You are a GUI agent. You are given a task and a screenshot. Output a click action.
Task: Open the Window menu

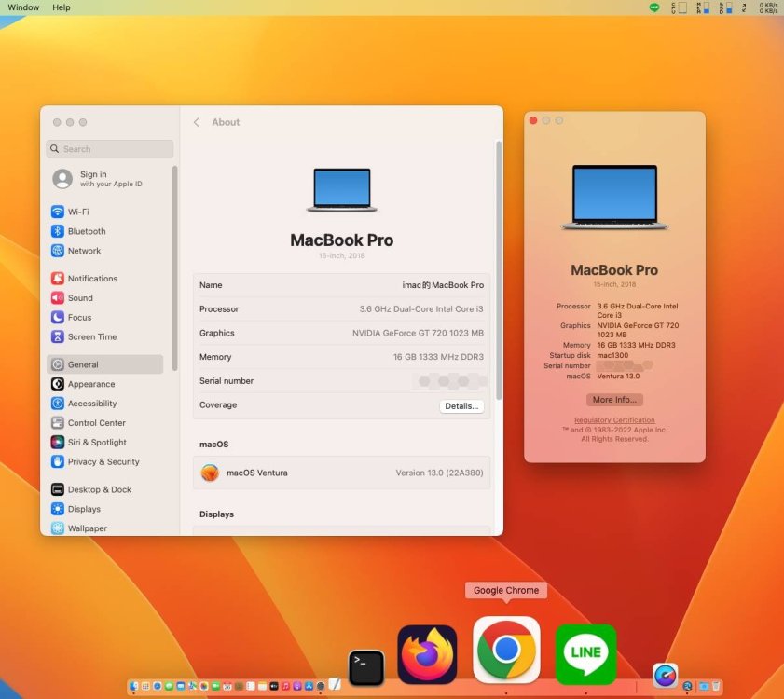click(23, 7)
